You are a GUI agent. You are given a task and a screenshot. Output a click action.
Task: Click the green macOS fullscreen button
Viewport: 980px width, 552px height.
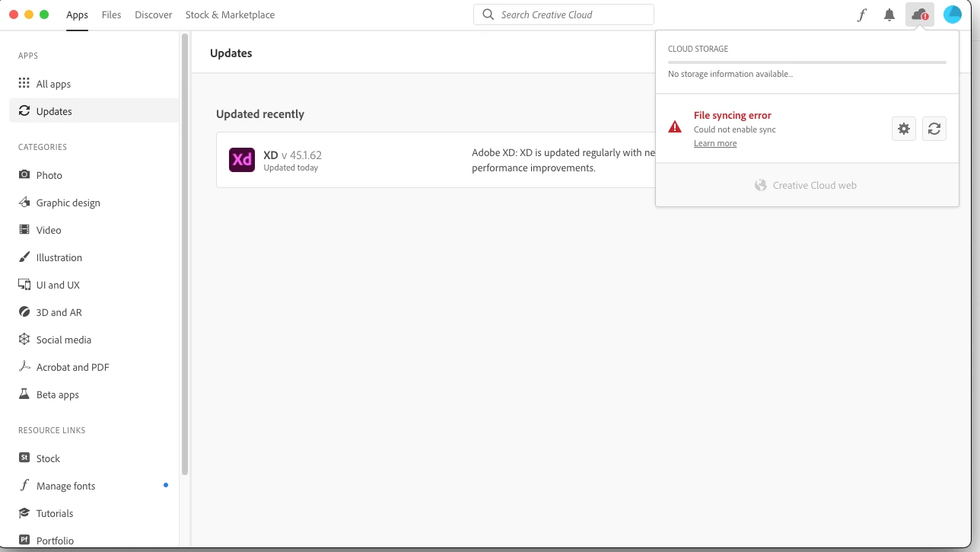point(44,14)
